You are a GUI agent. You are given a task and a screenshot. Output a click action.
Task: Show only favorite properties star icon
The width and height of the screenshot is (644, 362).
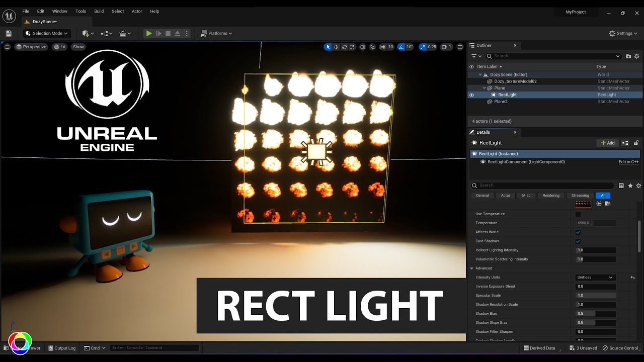(630, 186)
